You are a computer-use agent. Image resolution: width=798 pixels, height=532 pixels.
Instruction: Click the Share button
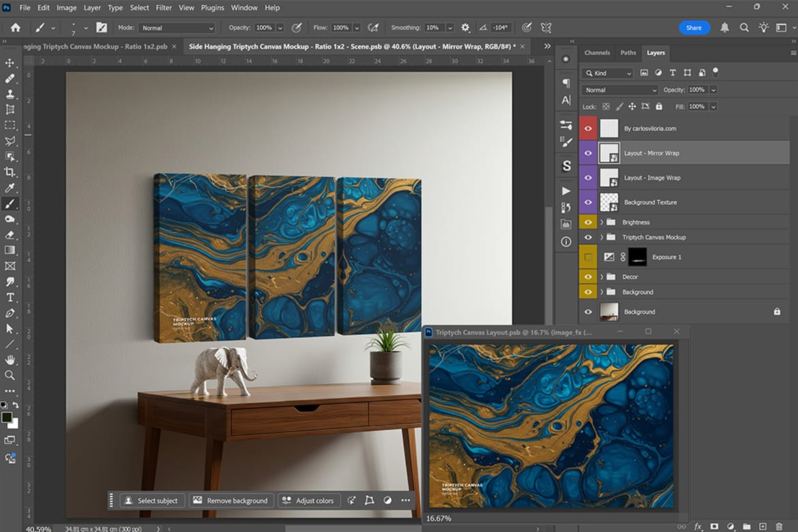click(x=694, y=28)
